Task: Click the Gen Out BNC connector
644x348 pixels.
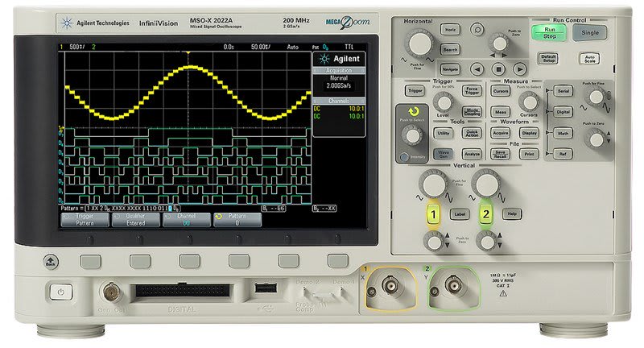Action: (112, 292)
